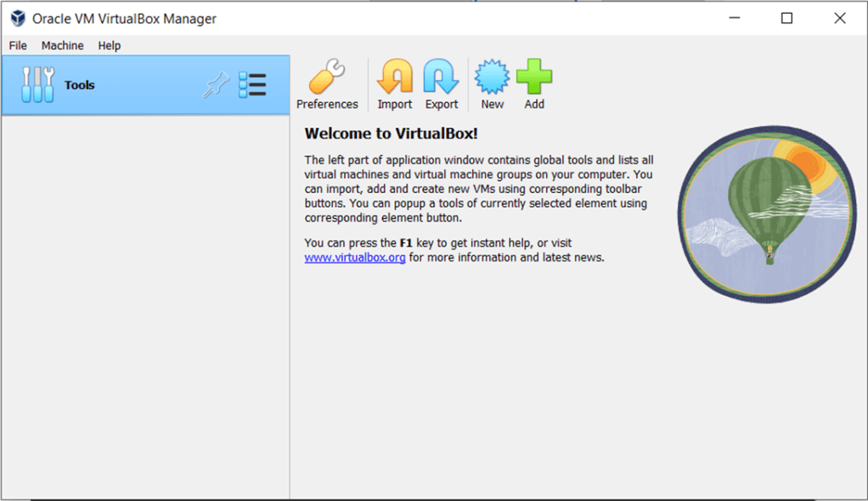Image resolution: width=868 pixels, height=501 pixels.
Task: Visit the www.virtualbox.org link
Action: coord(355,257)
